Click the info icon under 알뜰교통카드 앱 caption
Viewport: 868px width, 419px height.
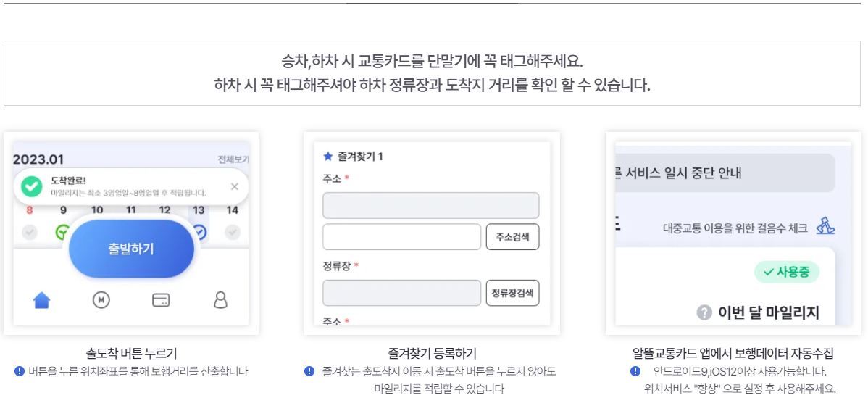[x=635, y=372]
